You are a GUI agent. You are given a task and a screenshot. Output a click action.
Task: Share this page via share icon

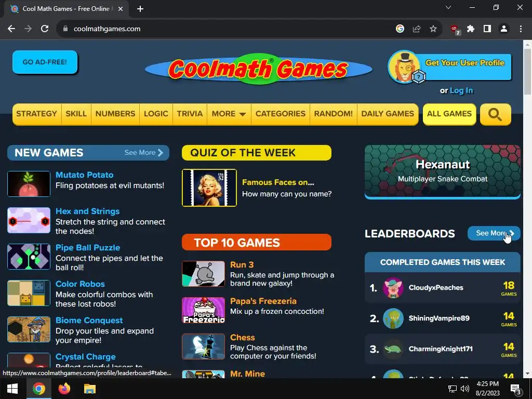click(417, 29)
